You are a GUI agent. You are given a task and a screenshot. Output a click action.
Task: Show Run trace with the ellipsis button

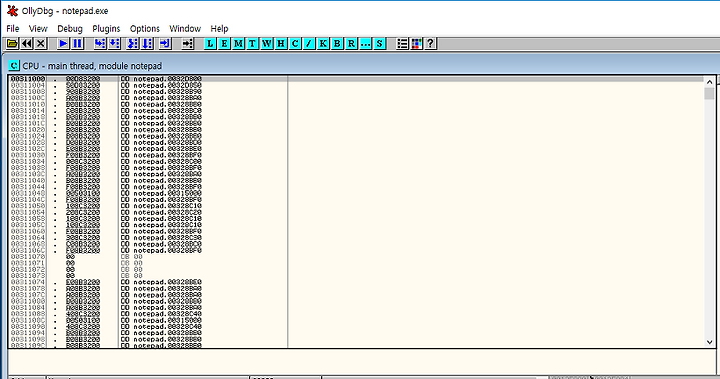pos(366,44)
